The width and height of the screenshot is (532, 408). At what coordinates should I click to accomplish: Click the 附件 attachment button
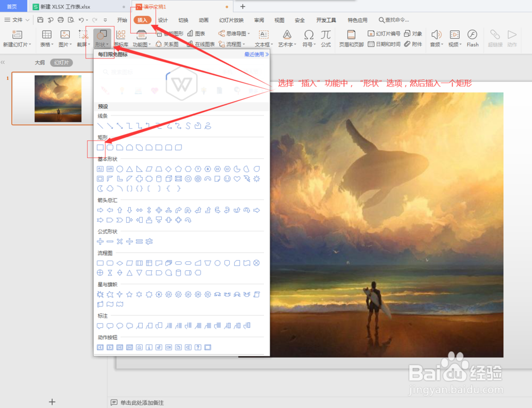(413, 44)
